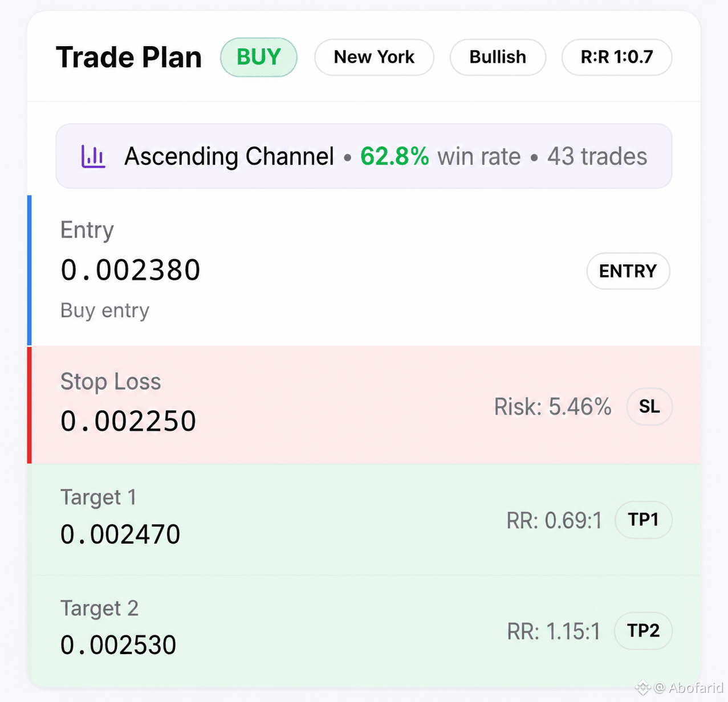728x702 pixels.
Task: Click the ENTRY tag button
Action: pyautogui.click(x=628, y=271)
